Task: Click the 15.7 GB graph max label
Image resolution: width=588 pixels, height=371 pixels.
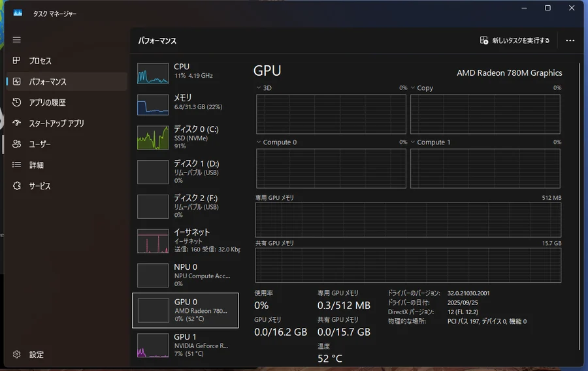Action: (551, 243)
